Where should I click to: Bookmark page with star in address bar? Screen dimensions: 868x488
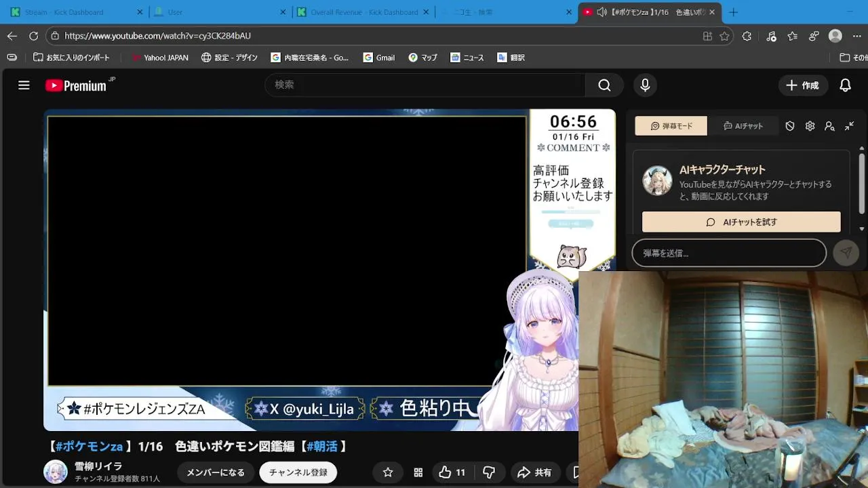pos(724,36)
